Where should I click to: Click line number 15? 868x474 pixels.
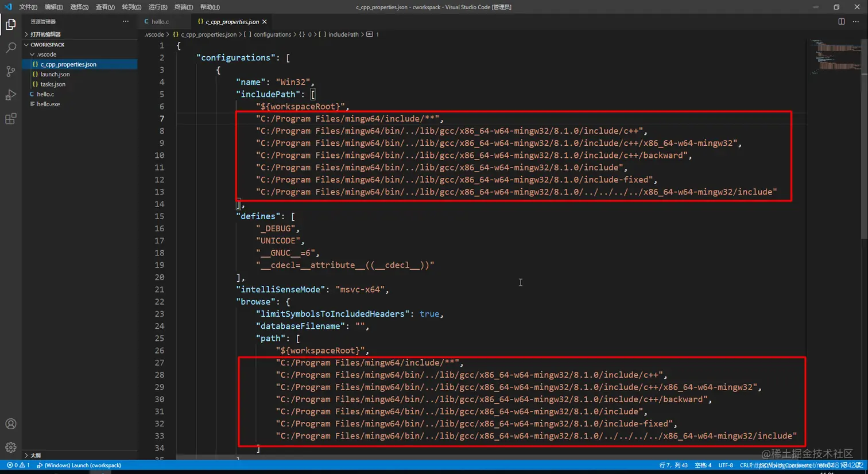[159, 216]
